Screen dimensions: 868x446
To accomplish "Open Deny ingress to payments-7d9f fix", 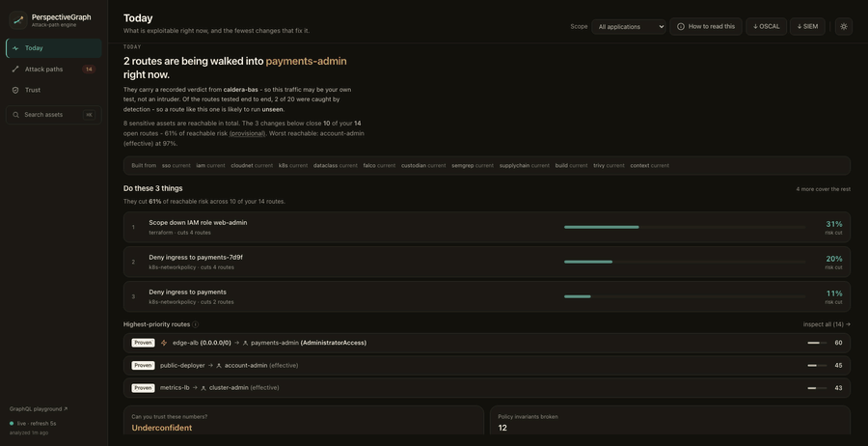I will pyautogui.click(x=487, y=262).
